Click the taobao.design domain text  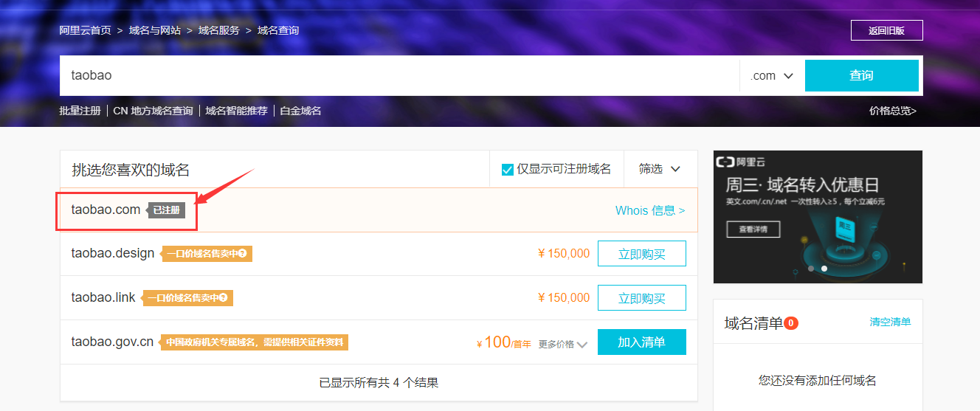click(113, 253)
